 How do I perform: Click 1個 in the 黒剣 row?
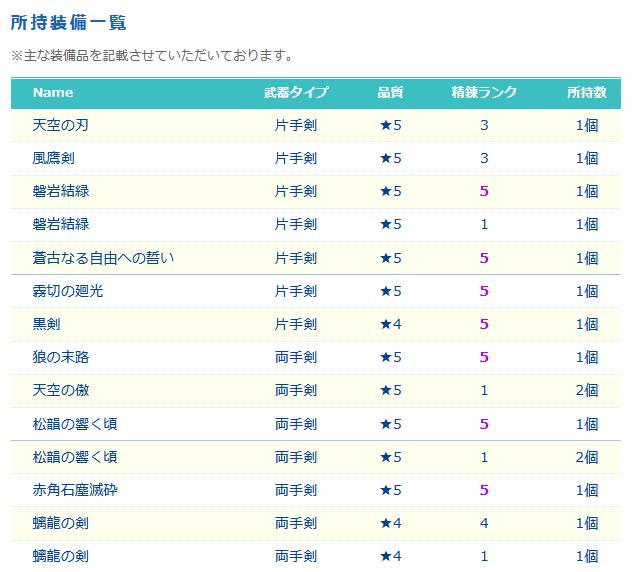point(587,324)
